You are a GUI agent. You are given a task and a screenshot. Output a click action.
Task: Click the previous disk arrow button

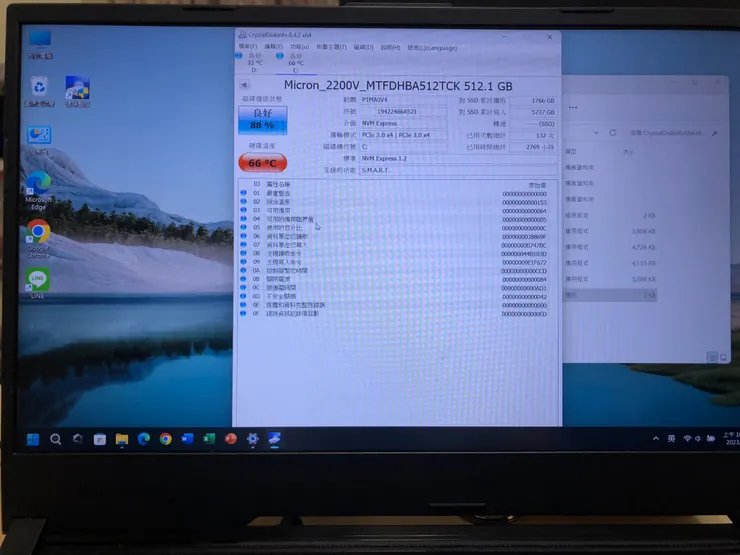[244, 85]
